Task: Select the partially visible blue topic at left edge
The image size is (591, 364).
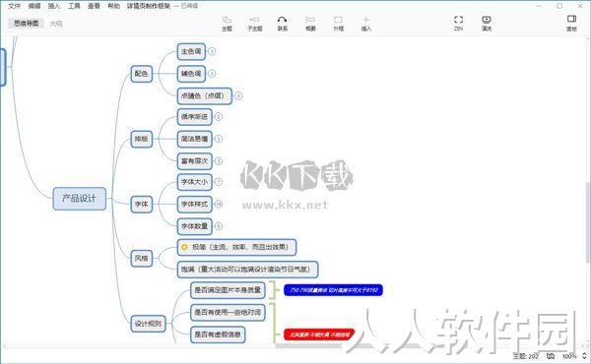Action: [x=3, y=67]
